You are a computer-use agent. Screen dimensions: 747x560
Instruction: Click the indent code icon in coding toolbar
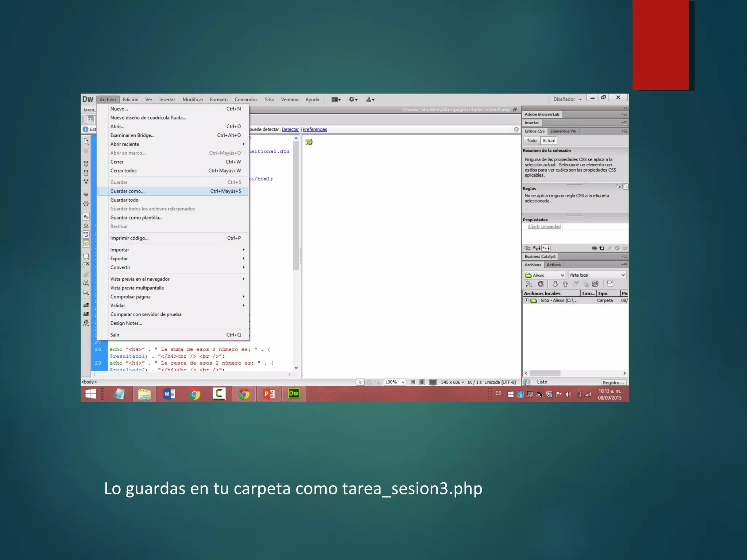[86, 305]
